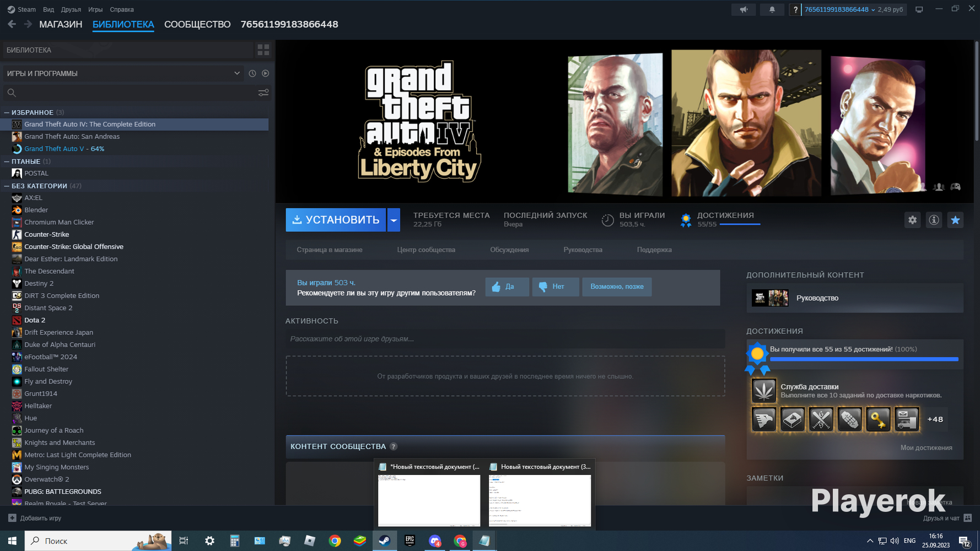
Task: Click the Служба доставки achievement icon
Action: [x=764, y=391]
